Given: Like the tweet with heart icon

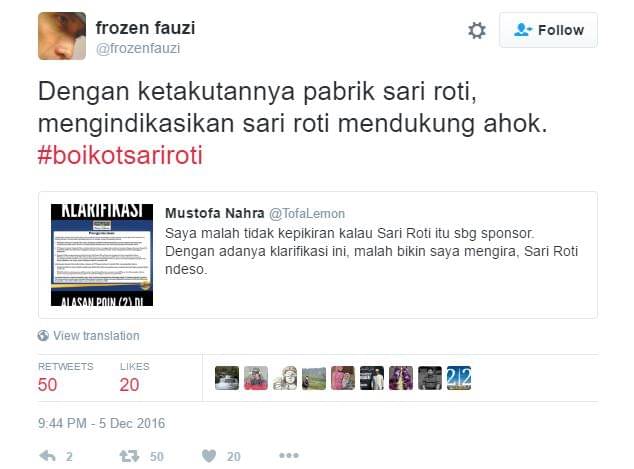Looking at the screenshot, I should 209,456.
